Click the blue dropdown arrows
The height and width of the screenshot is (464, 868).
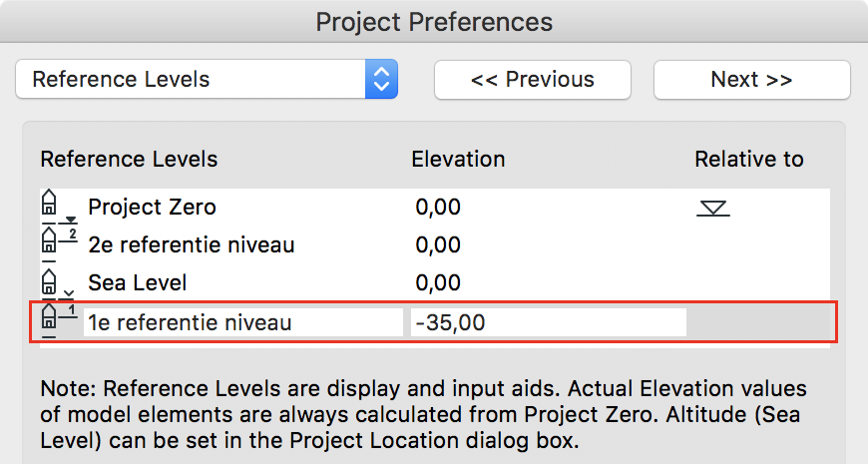click(x=381, y=79)
